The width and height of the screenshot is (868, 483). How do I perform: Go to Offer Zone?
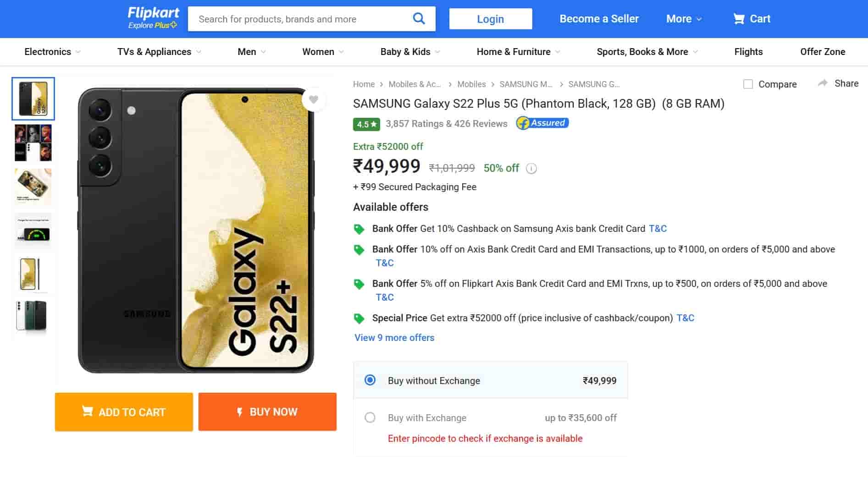tap(823, 52)
